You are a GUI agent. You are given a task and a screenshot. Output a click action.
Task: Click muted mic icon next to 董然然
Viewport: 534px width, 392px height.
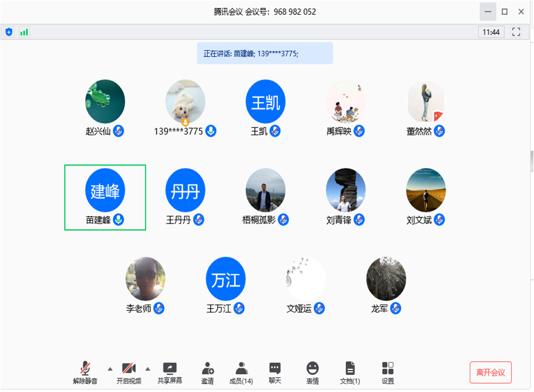(x=439, y=131)
